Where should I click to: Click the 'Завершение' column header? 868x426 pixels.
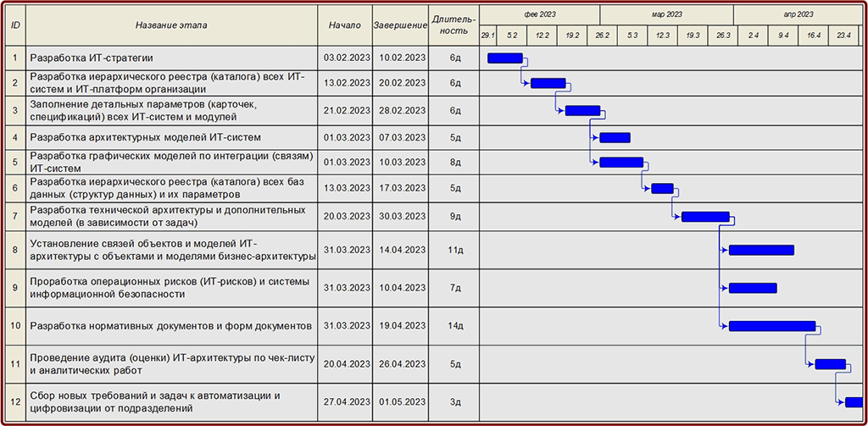pyautogui.click(x=400, y=25)
